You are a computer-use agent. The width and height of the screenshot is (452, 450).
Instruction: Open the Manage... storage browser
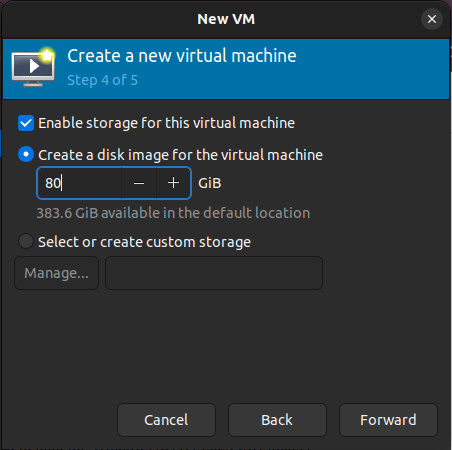[x=56, y=273]
